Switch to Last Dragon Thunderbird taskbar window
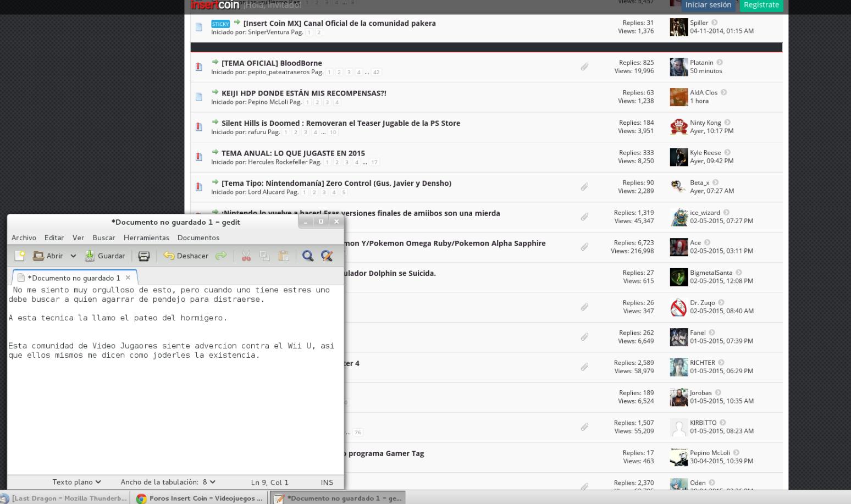Screen dimensions: 851x504 coord(65,498)
